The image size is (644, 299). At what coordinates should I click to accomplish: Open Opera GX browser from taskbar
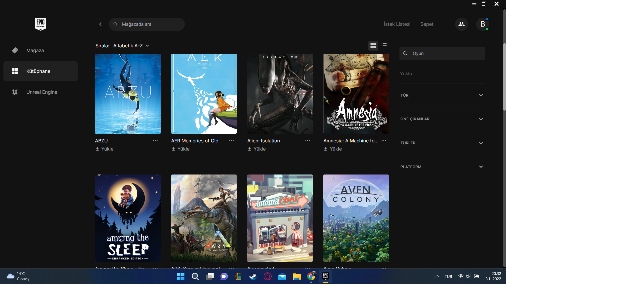point(268,276)
